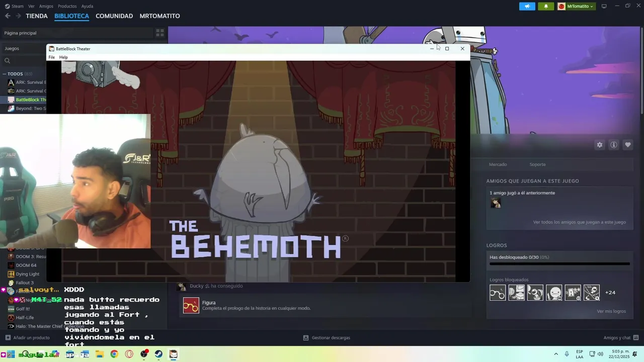
Task: Open fourth locked achievement icon
Action: point(554,293)
